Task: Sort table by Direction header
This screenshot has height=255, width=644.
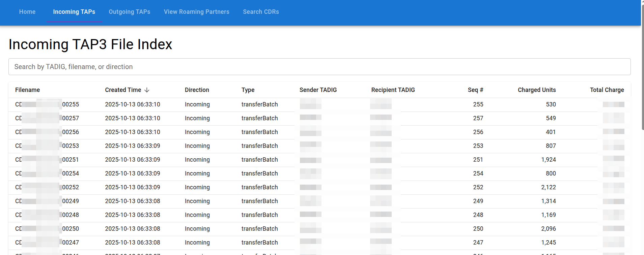Action: point(197,90)
